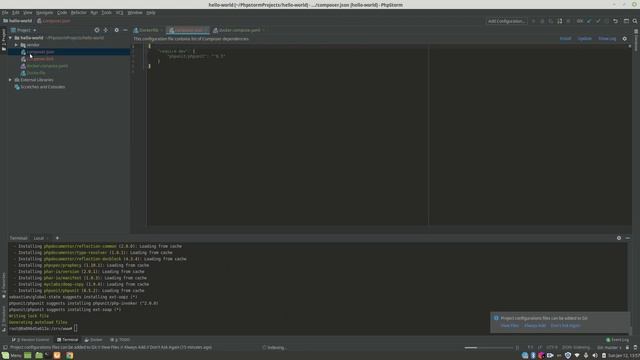Viewport: 640px width, 360px height.
Task: Open the Window menu
Action: pos(135,13)
